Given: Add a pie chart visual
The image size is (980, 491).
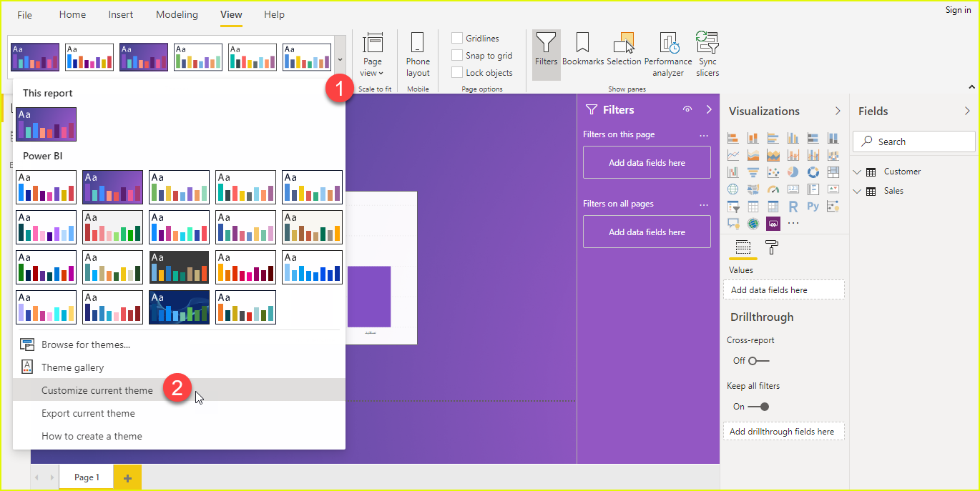Looking at the screenshot, I should 793,172.
